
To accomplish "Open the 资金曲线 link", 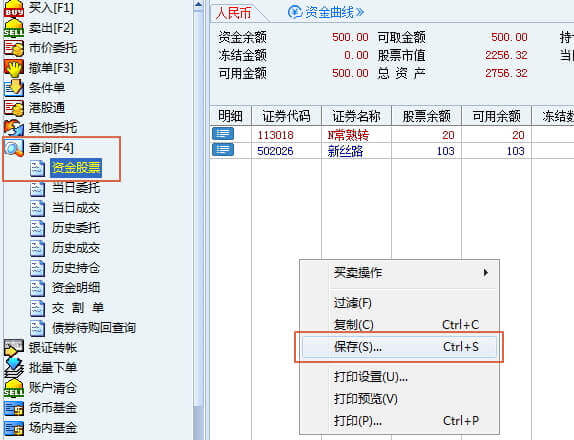I will pyautogui.click(x=326, y=12).
